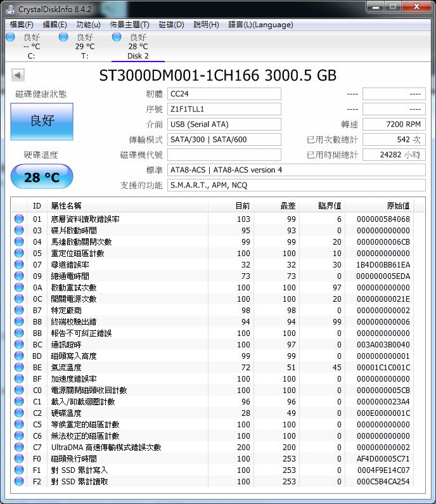Click status icon for attribute 05
The image size is (436, 504).
[19, 253]
